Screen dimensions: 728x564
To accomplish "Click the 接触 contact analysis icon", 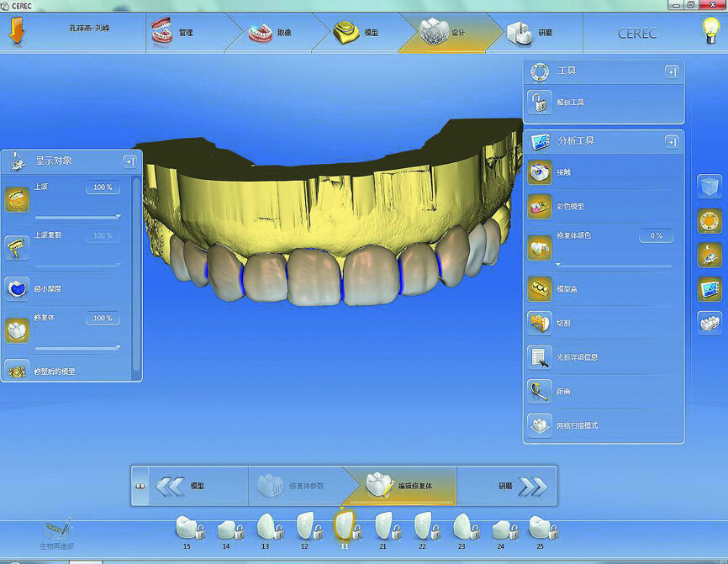I will coord(539,172).
